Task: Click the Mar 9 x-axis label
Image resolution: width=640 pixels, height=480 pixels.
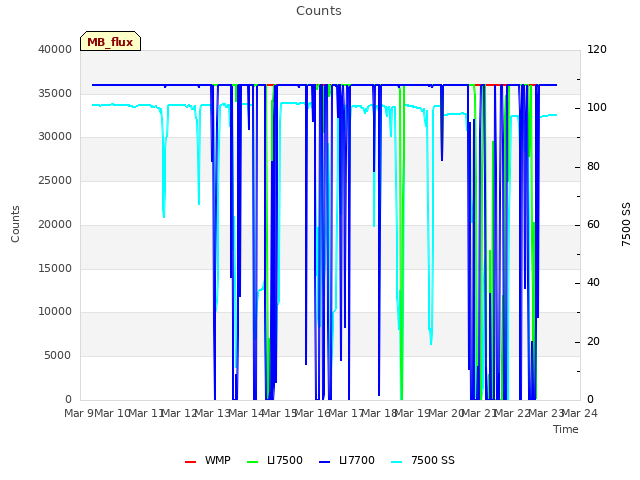Action: (79, 413)
